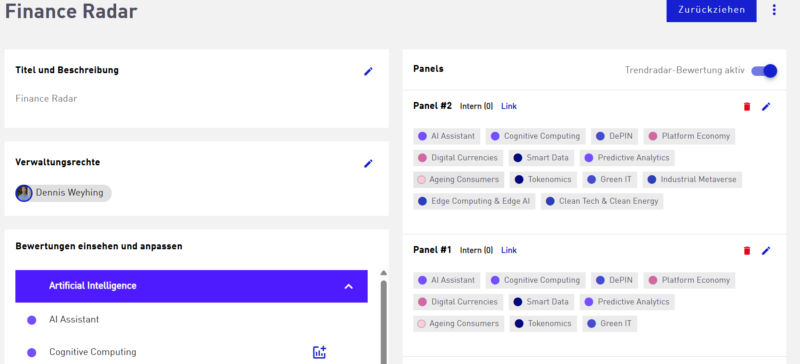Image resolution: width=800 pixels, height=364 pixels.
Task: Edit the Verwaltungsrechte section
Action: click(x=368, y=163)
